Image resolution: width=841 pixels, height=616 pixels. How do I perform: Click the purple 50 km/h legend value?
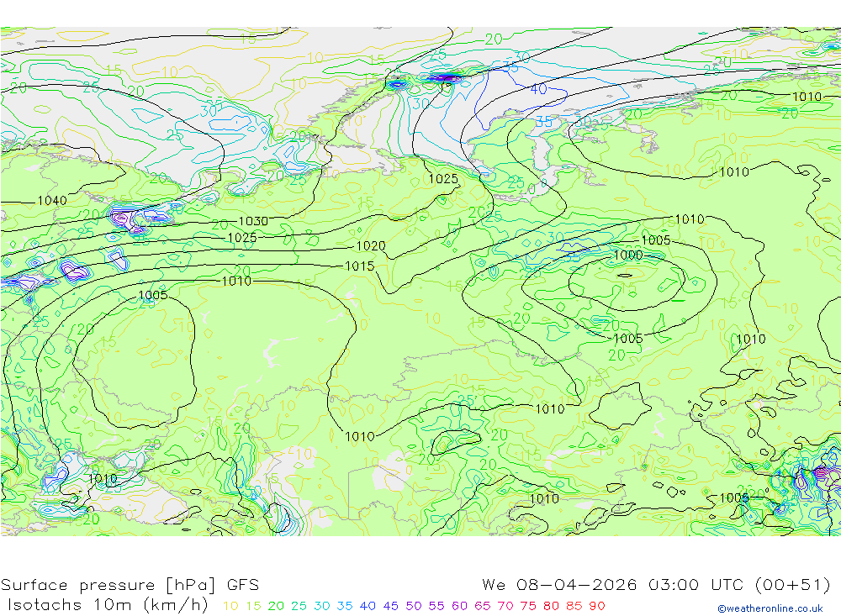[x=414, y=606]
